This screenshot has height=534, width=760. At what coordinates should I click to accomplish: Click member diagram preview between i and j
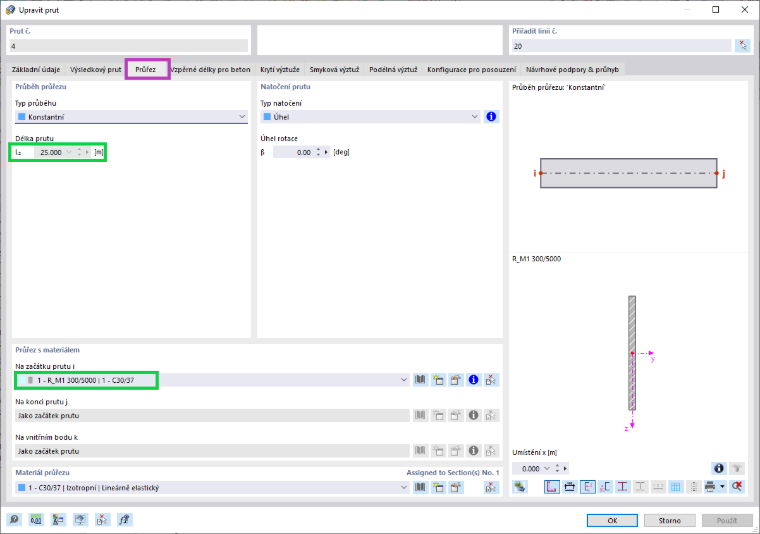coord(629,173)
